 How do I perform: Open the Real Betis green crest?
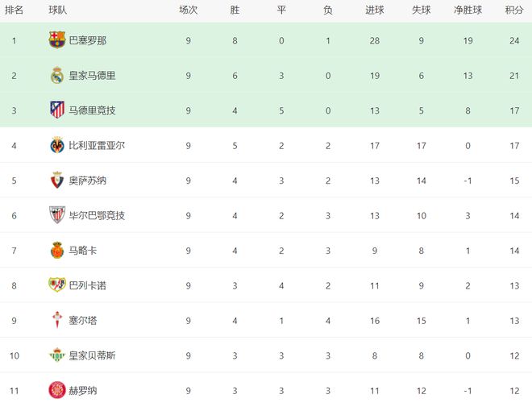click(57, 355)
